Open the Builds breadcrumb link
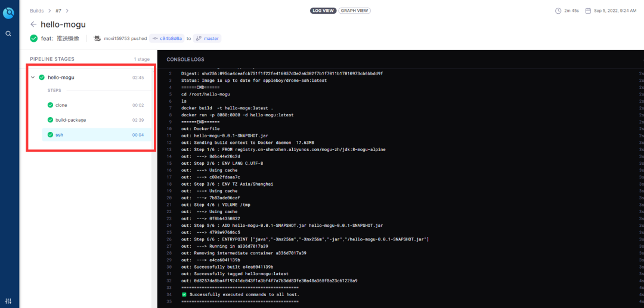 (37, 11)
